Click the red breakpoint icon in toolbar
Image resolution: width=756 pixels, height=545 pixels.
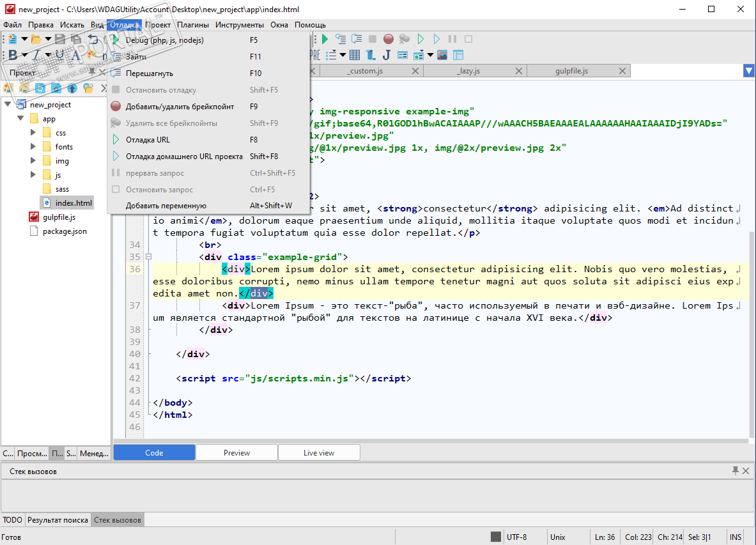pyautogui.click(x=389, y=40)
